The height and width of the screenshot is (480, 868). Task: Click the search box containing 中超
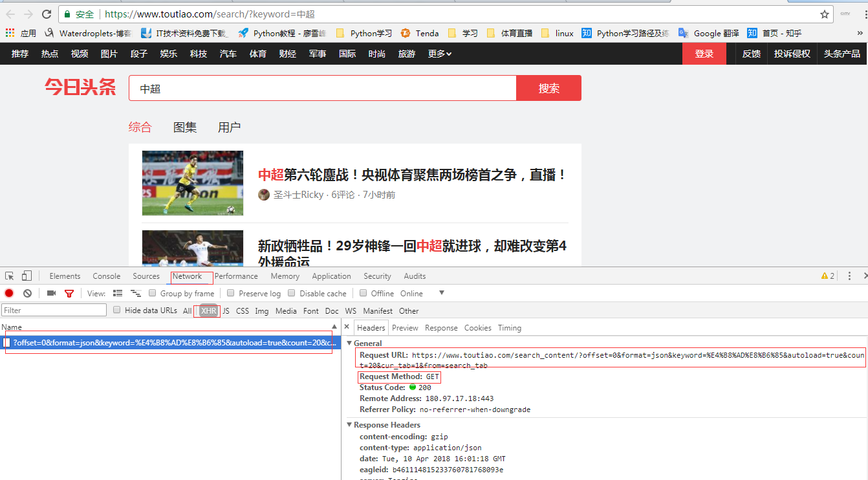322,88
